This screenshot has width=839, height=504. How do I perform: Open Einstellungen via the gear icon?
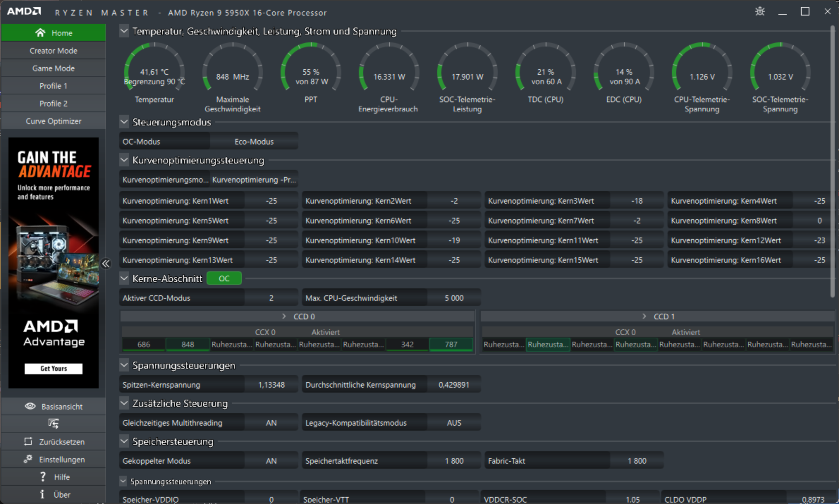[28, 459]
